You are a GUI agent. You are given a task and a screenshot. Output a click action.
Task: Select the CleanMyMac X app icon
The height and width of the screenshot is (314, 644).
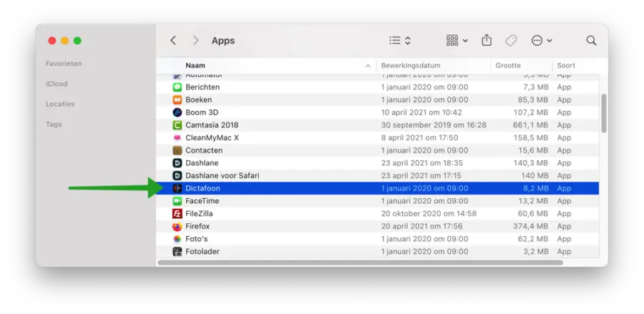coord(177,138)
